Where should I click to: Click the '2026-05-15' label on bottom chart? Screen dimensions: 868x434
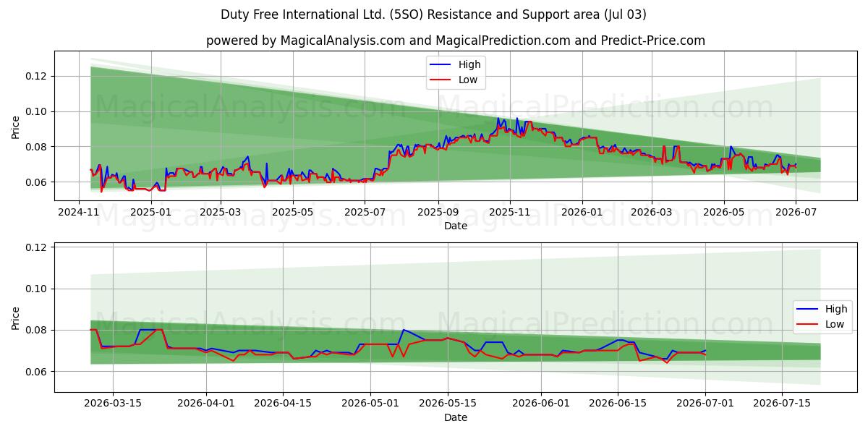click(447, 404)
